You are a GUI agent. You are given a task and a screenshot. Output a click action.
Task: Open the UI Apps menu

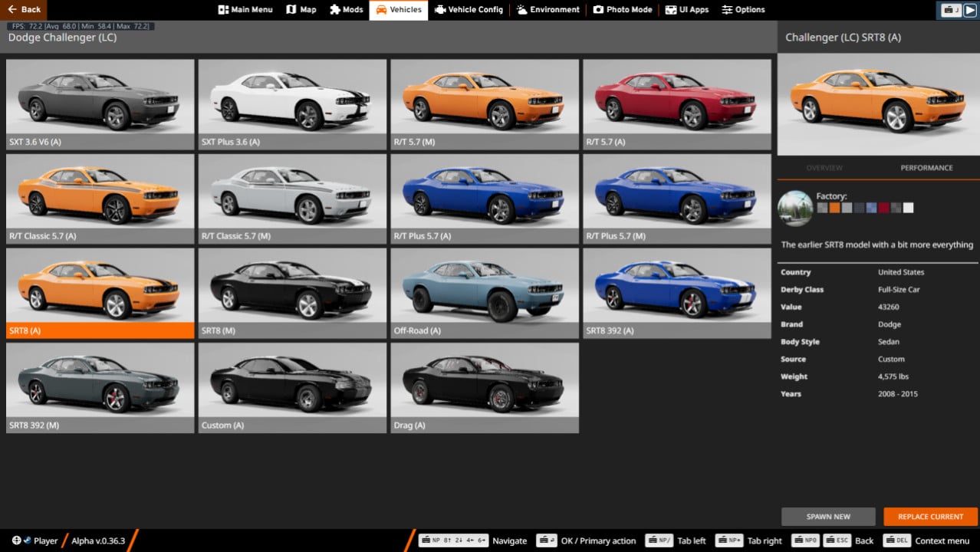(x=686, y=9)
